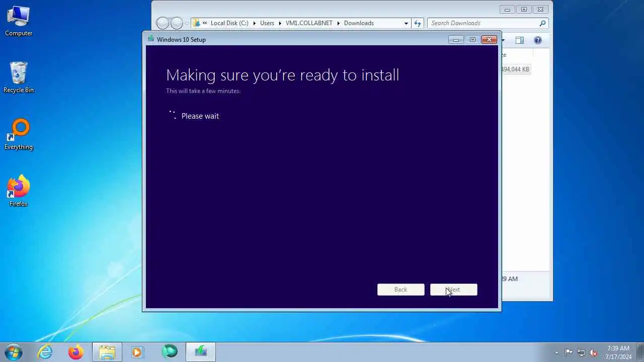The height and width of the screenshot is (362, 644).
Task: Refresh the Downloads folder view
Action: pyautogui.click(x=417, y=23)
